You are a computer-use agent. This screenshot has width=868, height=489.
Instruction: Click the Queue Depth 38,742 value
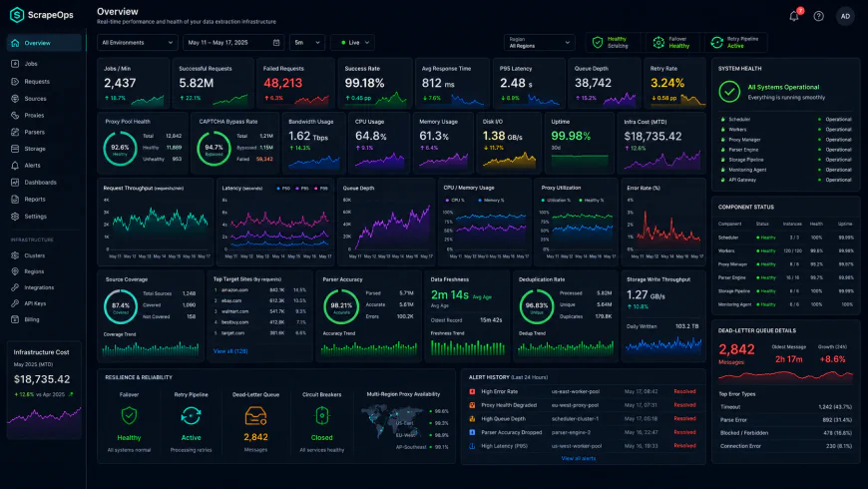coord(593,83)
